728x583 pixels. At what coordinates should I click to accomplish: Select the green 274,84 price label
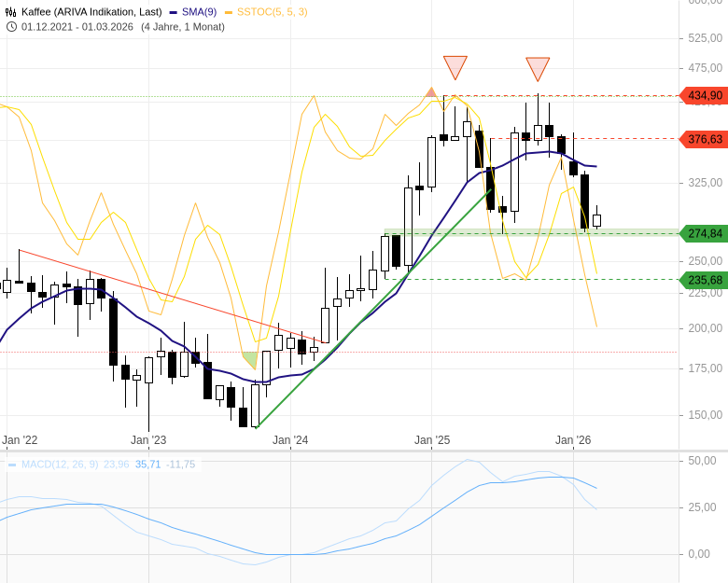[704, 233]
